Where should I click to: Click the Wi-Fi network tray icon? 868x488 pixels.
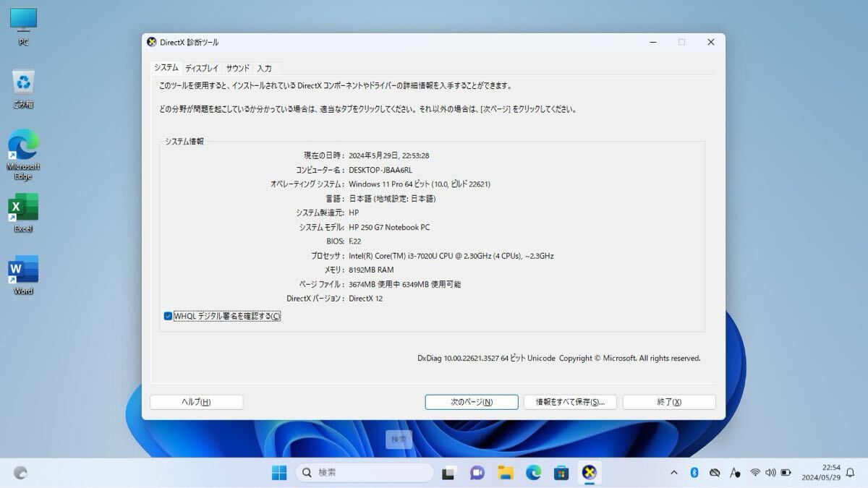tap(755, 473)
